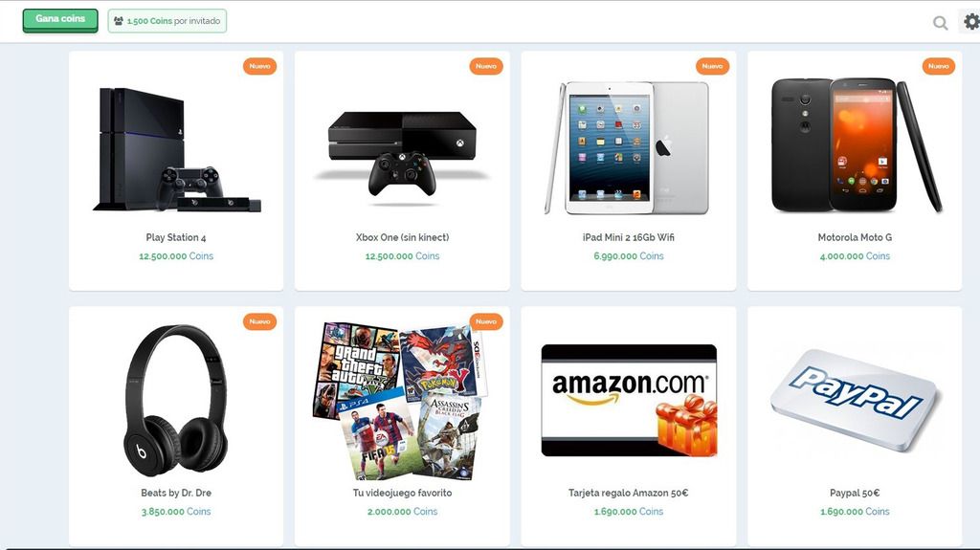View the Beats by Dr. Dre headphones image
This screenshot has height=550, width=980.
(x=176, y=400)
